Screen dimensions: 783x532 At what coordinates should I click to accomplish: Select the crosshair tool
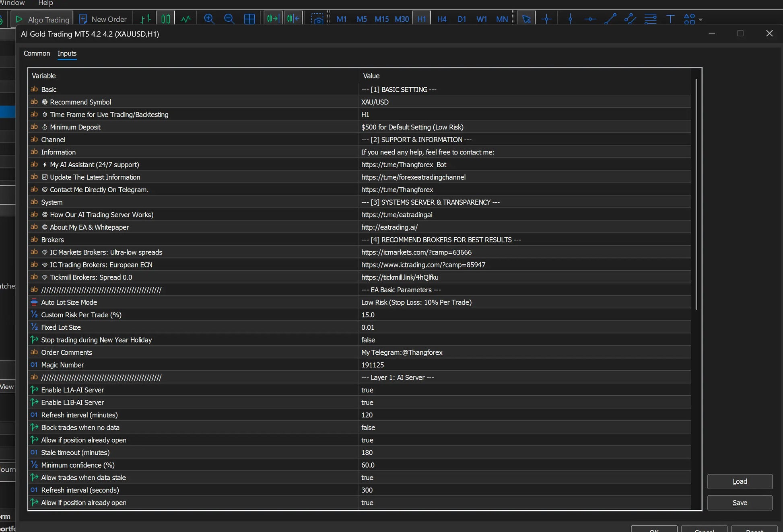[546, 18]
